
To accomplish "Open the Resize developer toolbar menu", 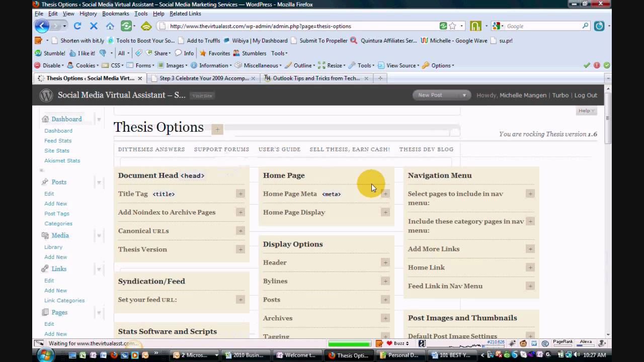I will click(332, 65).
